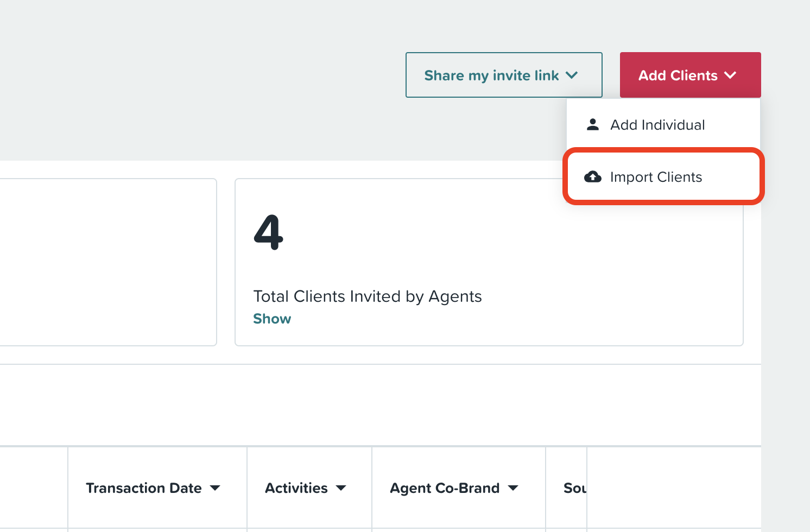Select Add Individual from menu
Viewport: 810px width, 532px height.
(663, 125)
